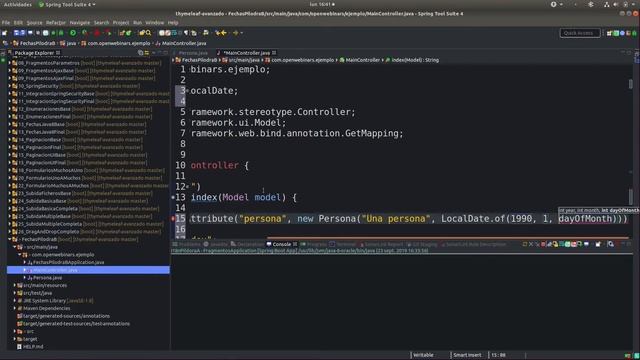The image size is (640, 360).
Task: Click the Quick Access search field
Action: pos(580,33)
